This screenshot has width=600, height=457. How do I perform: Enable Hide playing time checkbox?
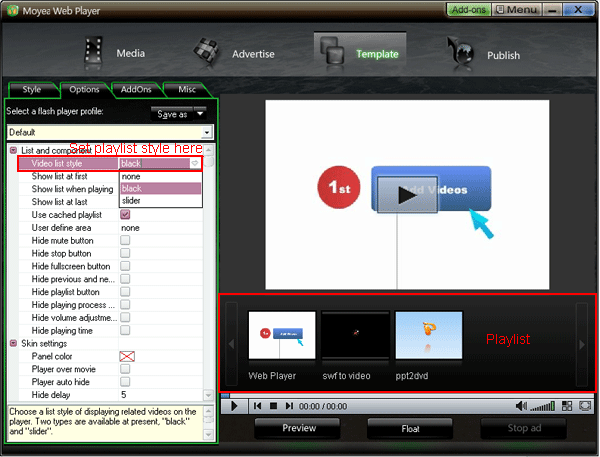click(125, 330)
